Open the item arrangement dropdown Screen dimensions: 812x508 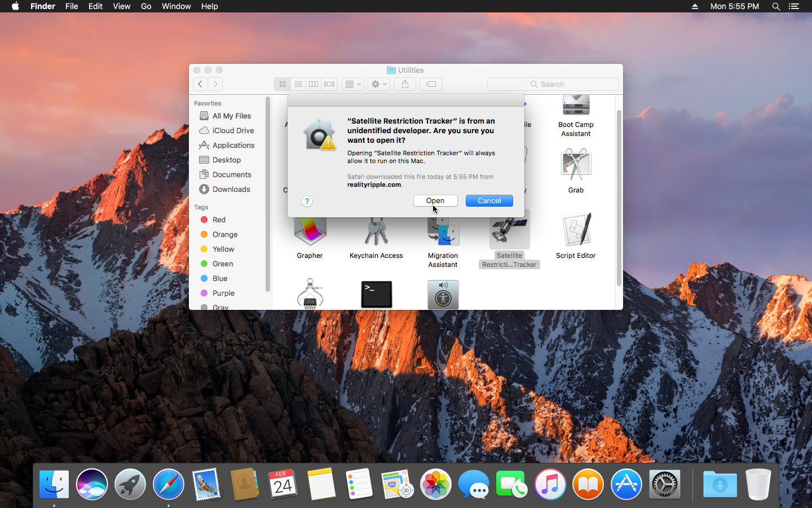352,84
